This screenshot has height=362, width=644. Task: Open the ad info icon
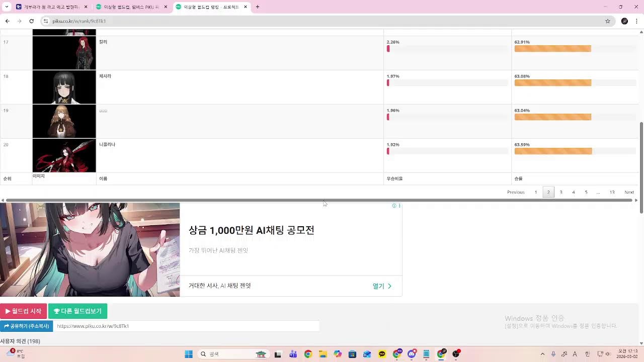[x=394, y=206]
